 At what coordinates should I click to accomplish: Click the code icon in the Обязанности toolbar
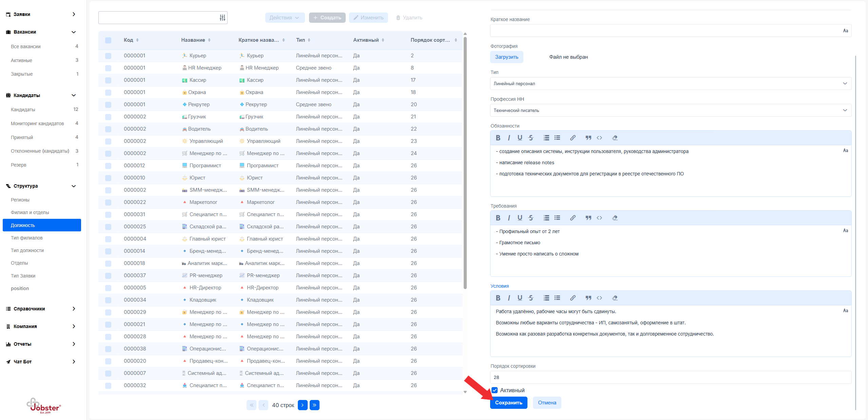tap(599, 138)
